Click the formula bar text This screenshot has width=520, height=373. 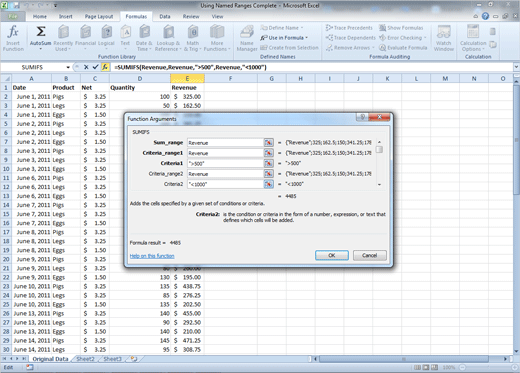pos(190,67)
